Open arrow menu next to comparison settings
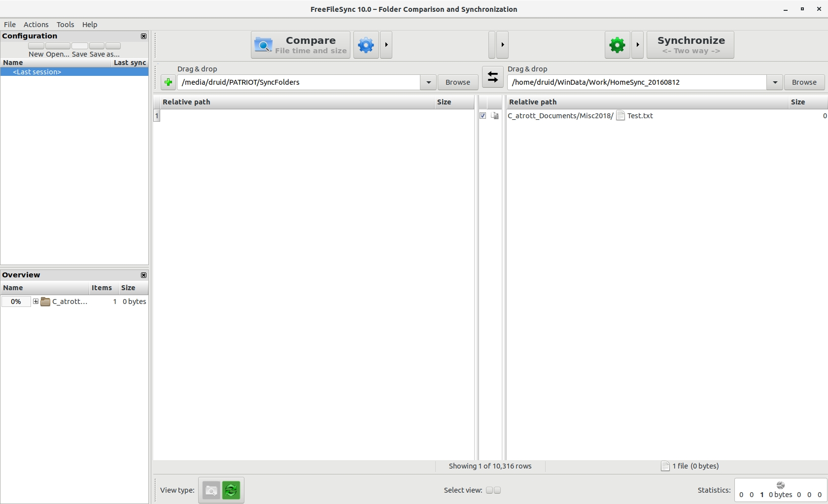This screenshot has height=504, width=828. click(386, 45)
